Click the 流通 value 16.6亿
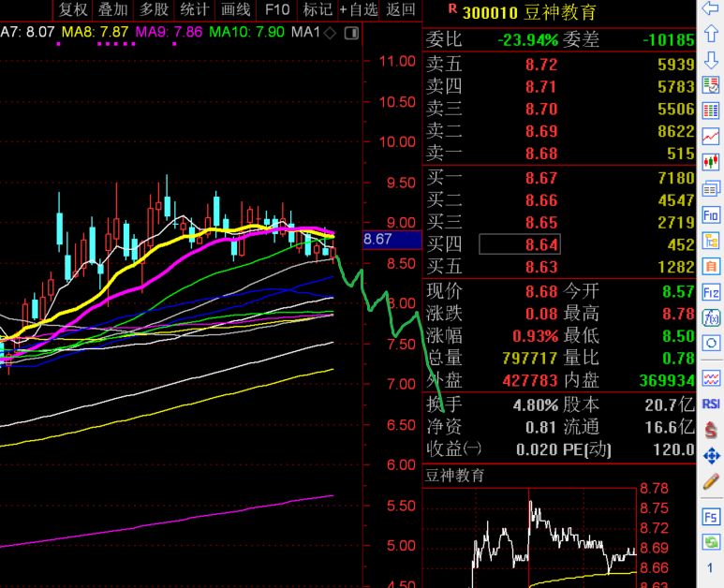The height and width of the screenshot is (588, 724). (670, 427)
